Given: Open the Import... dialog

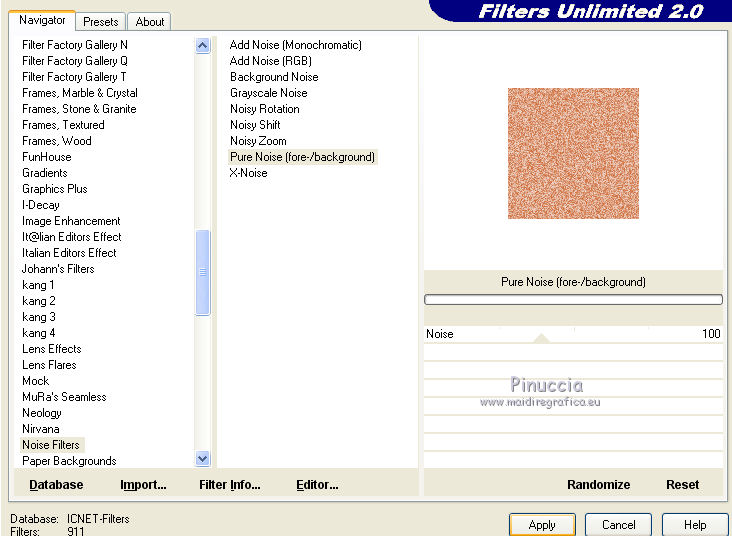Looking at the screenshot, I should (x=143, y=485).
